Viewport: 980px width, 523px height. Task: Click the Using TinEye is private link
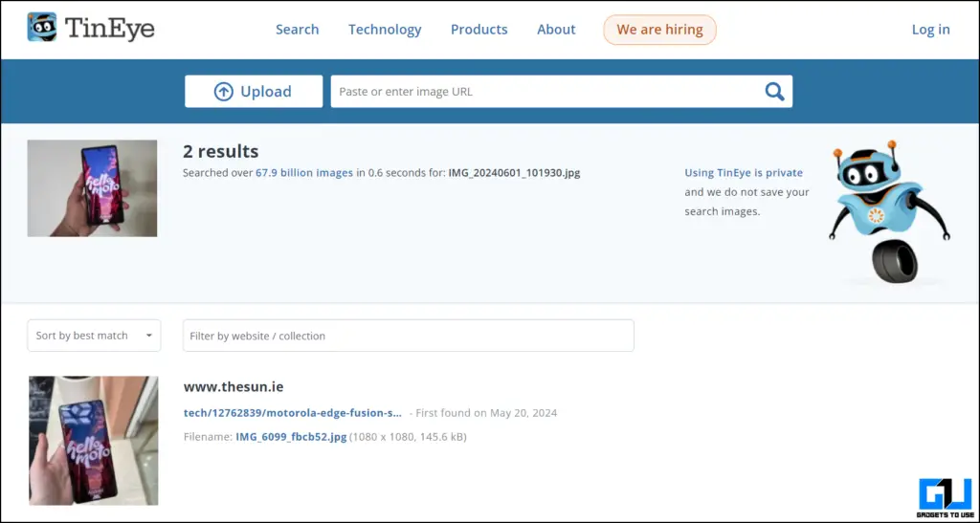[x=743, y=173]
